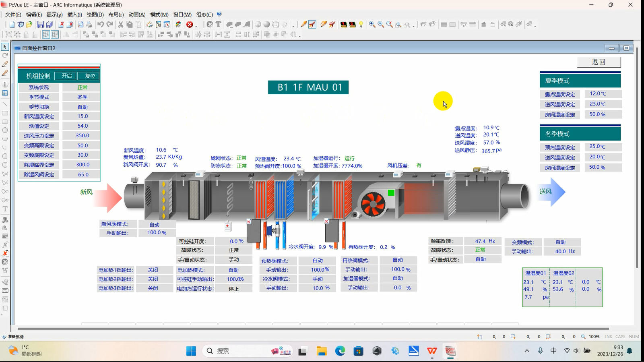Select the Text tool in left sidebar

click(5, 209)
